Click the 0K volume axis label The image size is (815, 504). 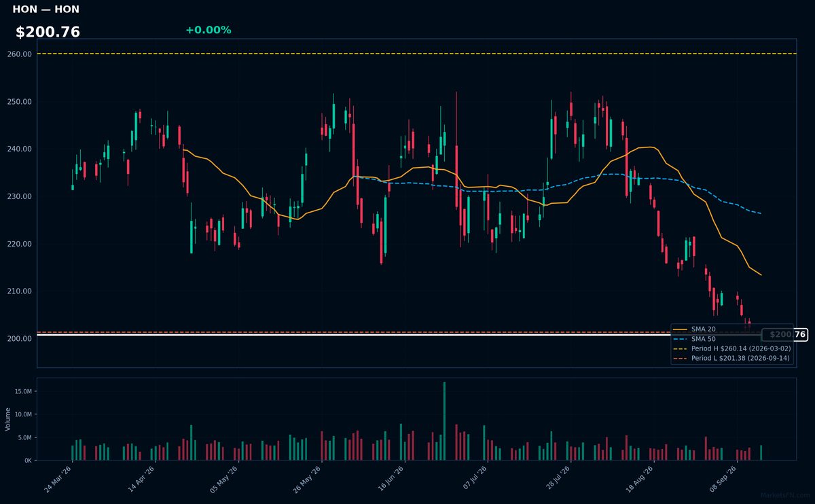click(x=28, y=461)
